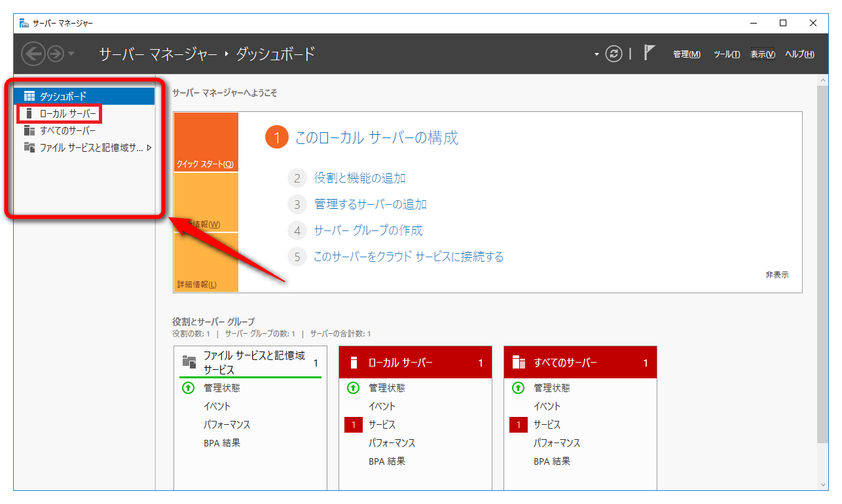Click the file services icon in sidebar
This screenshot has width=842, height=504.
tap(29, 147)
